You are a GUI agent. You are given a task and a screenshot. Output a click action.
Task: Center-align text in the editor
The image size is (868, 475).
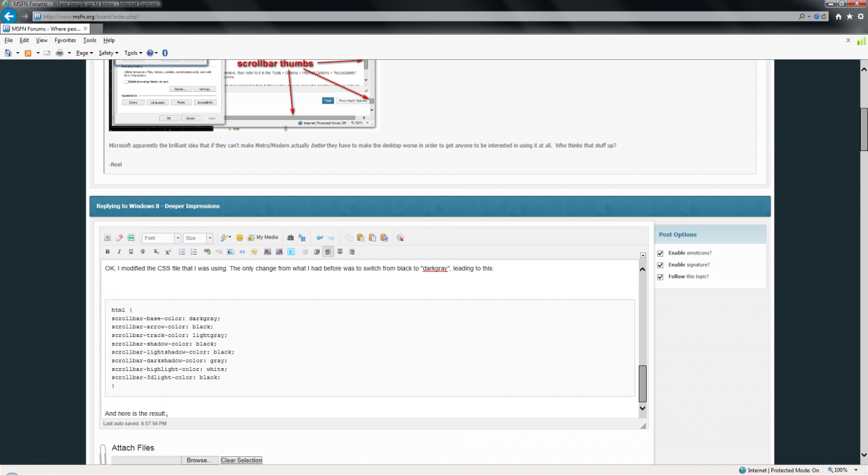pyautogui.click(x=340, y=252)
